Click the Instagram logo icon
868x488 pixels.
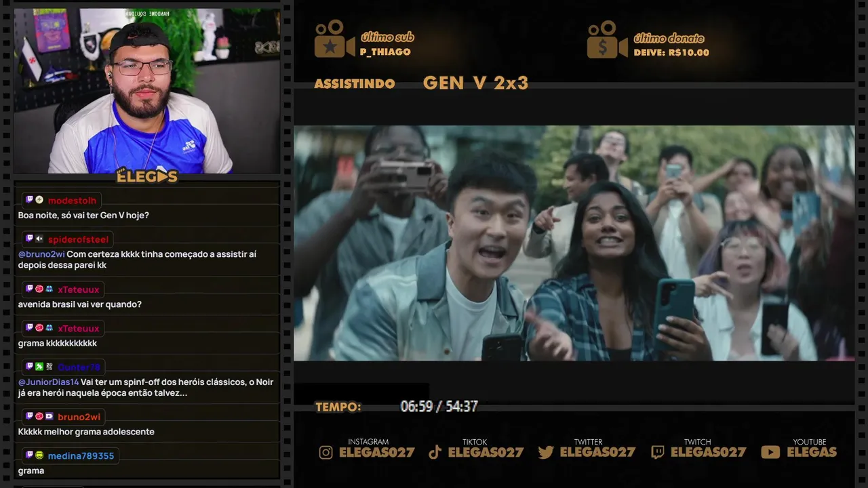[x=326, y=452]
